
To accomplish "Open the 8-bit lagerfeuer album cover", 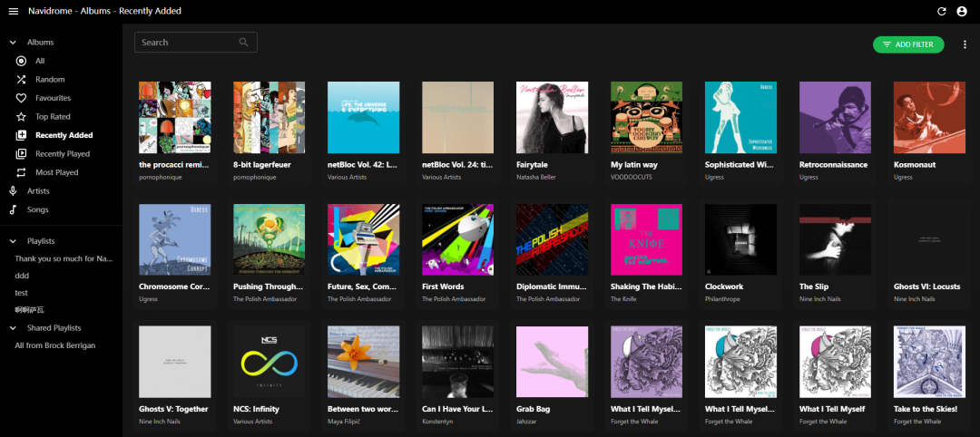I will 269,117.
